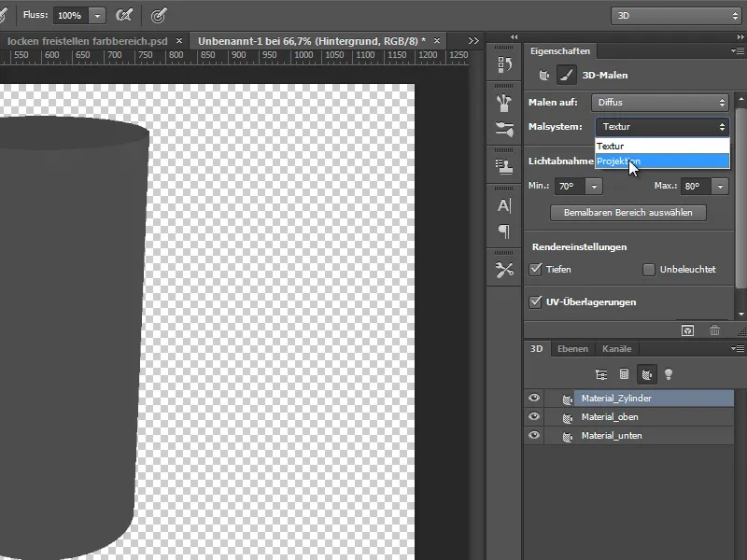The image size is (747, 560).
Task: Collapse the icon dock with double arrows
Action: (x=514, y=36)
